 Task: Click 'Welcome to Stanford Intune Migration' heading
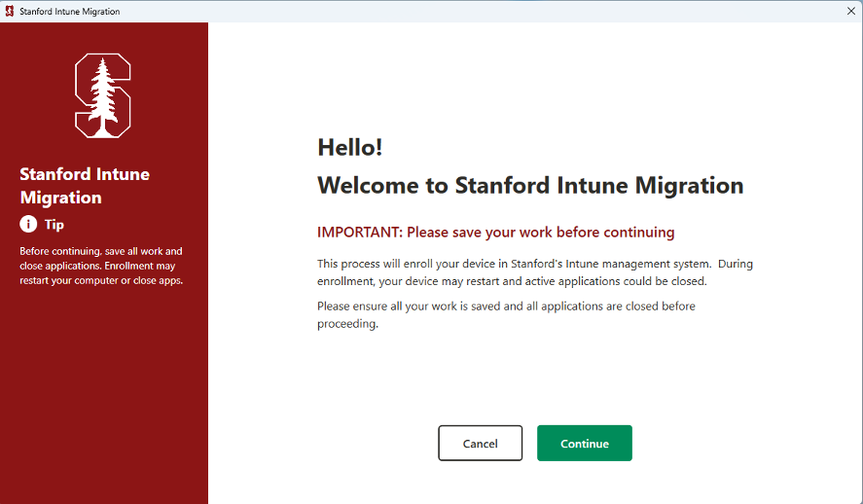[x=530, y=185]
